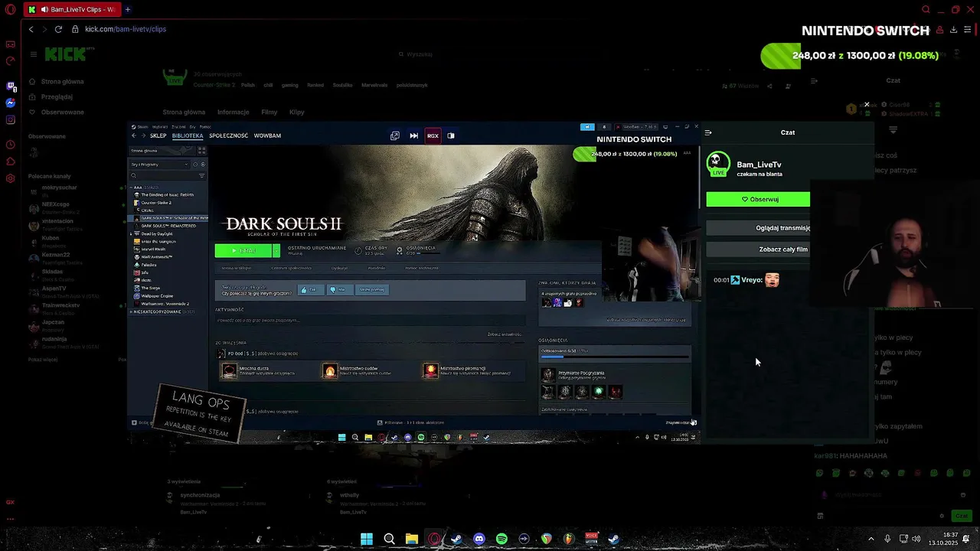Select Counter-Strike 2 in Steam library
Image resolution: width=980 pixels, height=551 pixels.
pyautogui.click(x=156, y=203)
